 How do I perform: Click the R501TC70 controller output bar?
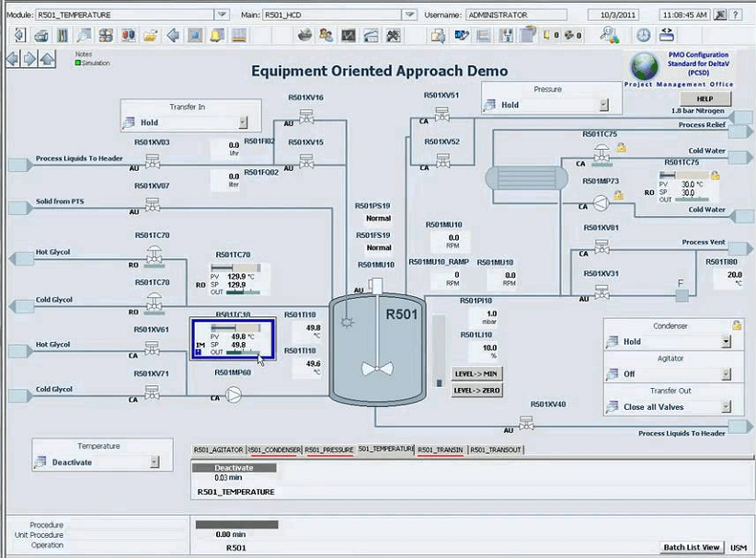pyautogui.click(x=243, y=292)
